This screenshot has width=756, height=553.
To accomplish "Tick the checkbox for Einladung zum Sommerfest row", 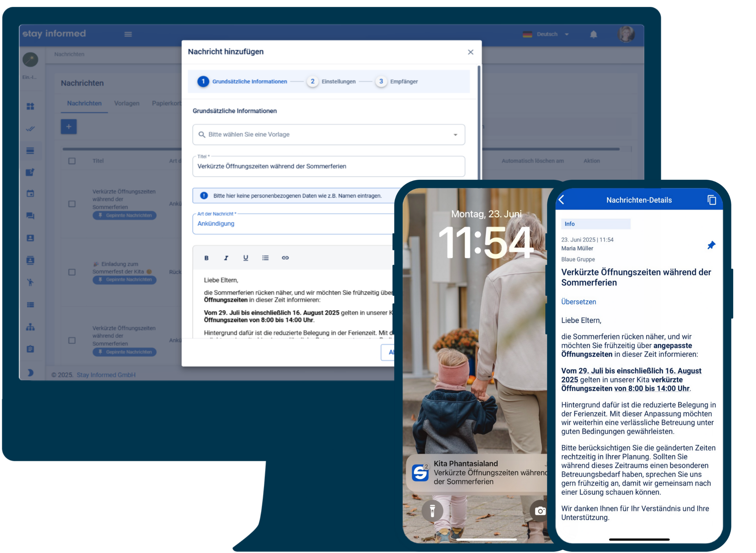I will (72, 272).
